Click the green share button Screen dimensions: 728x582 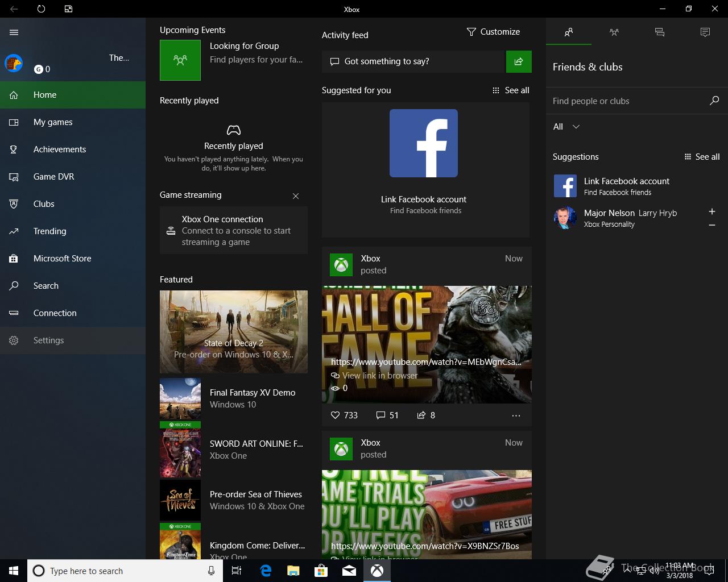[x=519, y=61]
